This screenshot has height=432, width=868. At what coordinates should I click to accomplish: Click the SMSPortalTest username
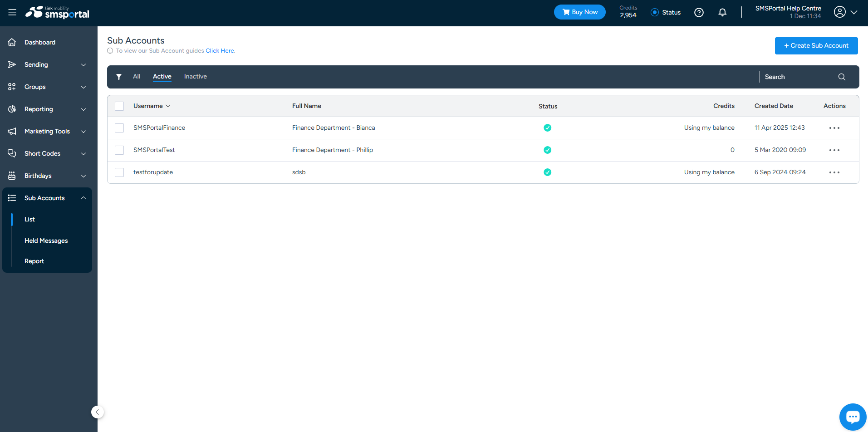[x=154, y=150]
